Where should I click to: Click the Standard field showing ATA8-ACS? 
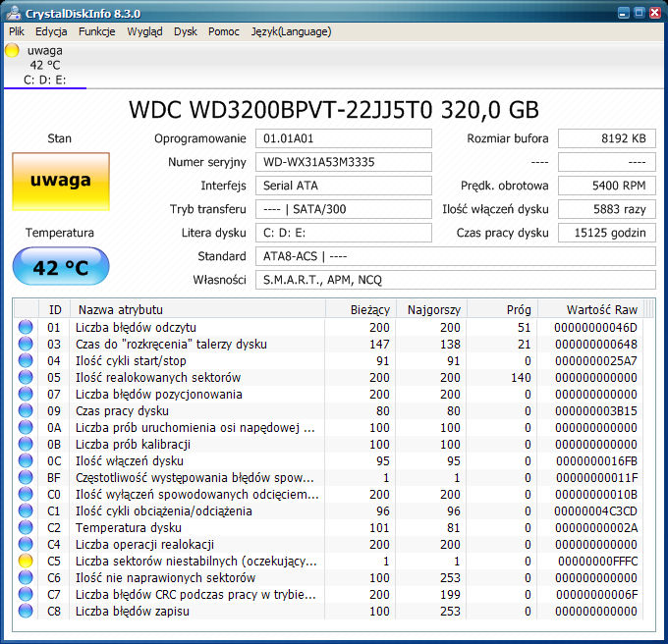tap(456, 256)
